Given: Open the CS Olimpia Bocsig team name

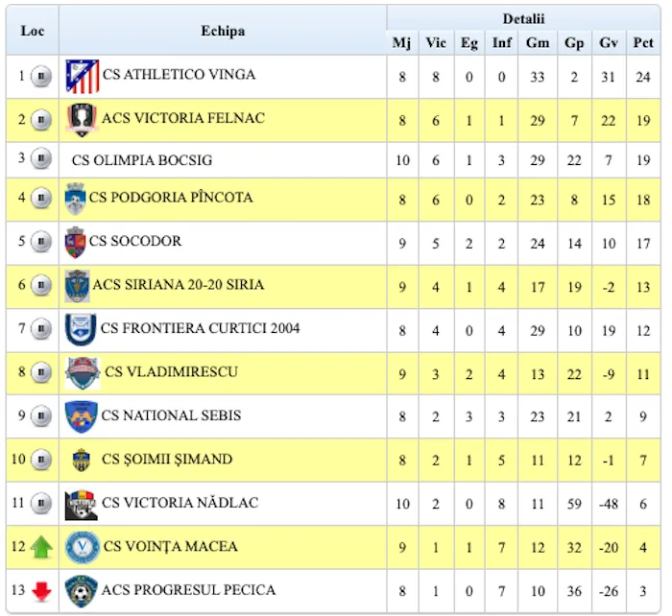Looking at the screenshot, I should (x=142, y=160).
